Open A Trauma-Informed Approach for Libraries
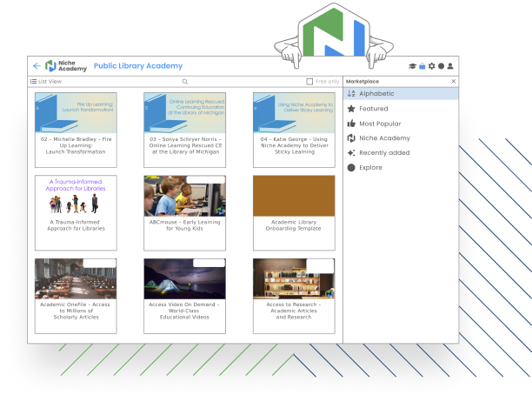Viewport: 532px width, 402px height. tap(76, 208)
